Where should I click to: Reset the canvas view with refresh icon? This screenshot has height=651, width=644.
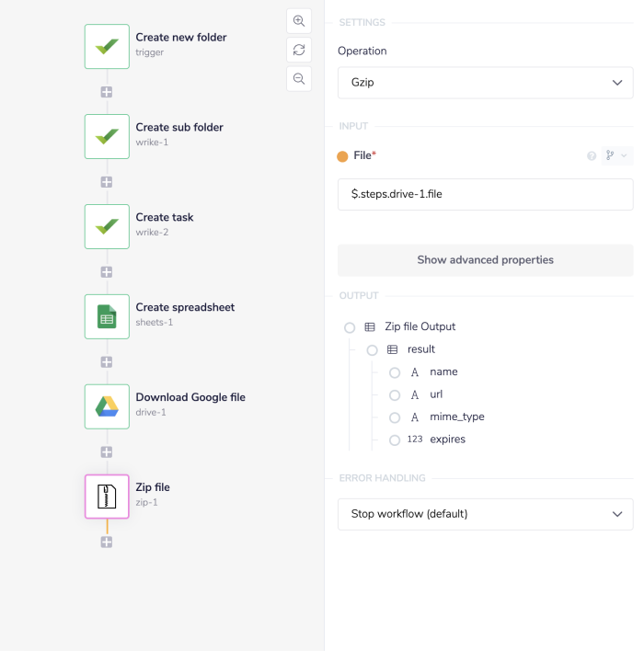click(299, 50)
